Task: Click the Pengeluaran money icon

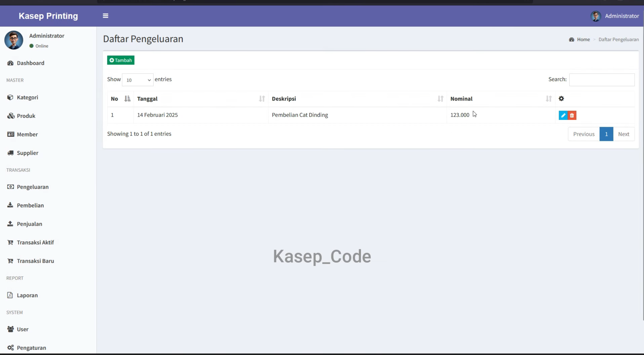Action: (x=10, y=187)
